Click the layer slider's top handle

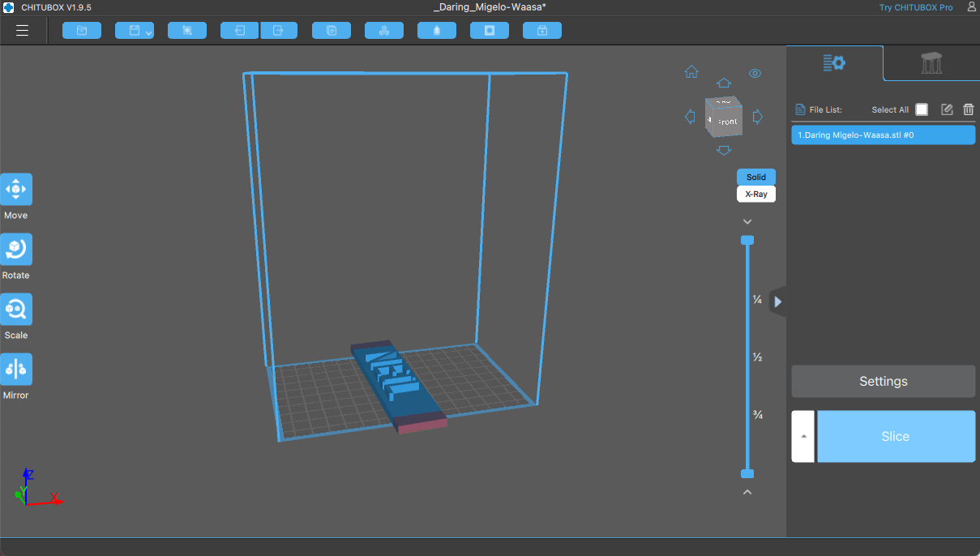coord(747,240)
